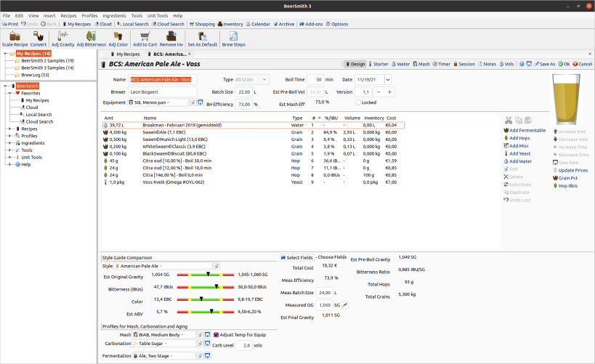Viewport: 595px width, 364px height.
Task: Click the Save As button
Action: pyautogui.click(x=544, y=64)
